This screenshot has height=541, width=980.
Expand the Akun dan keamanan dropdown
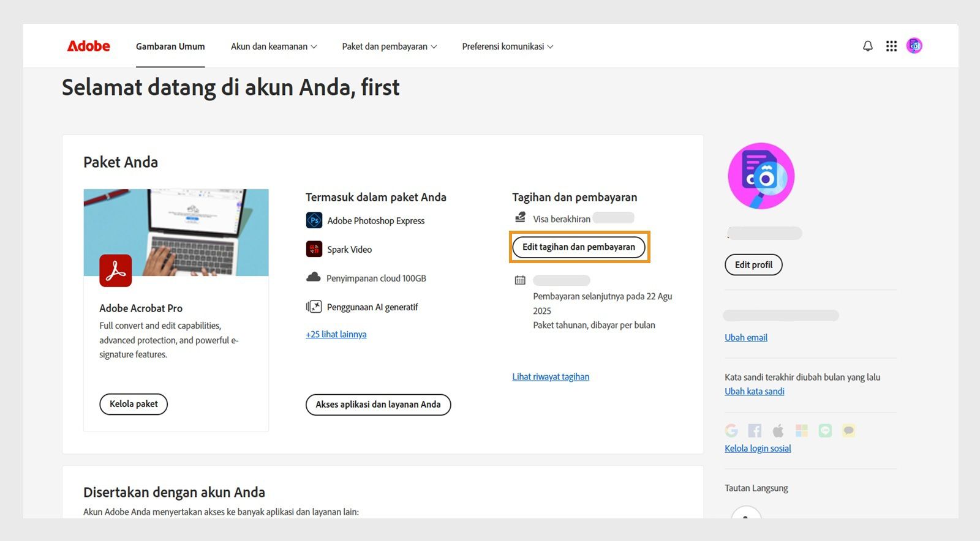pos(274,46)
